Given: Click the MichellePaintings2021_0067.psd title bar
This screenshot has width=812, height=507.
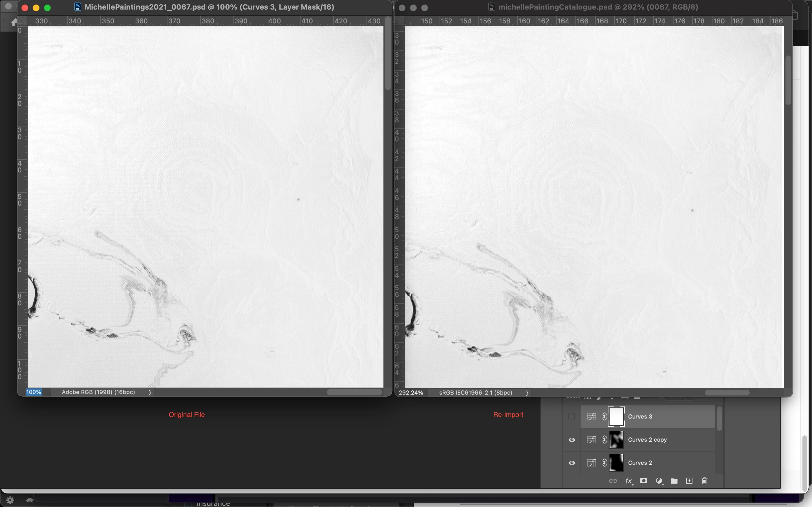Looking at the screenshot, I should click(209, 7).
